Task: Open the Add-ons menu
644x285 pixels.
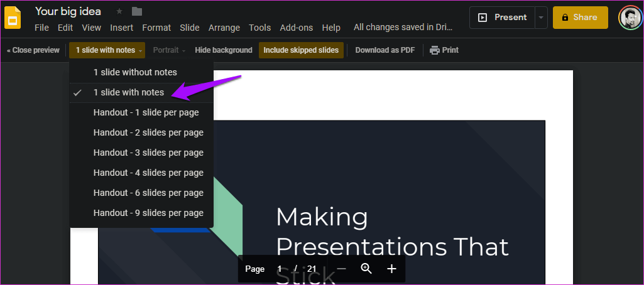Action: 297,28
